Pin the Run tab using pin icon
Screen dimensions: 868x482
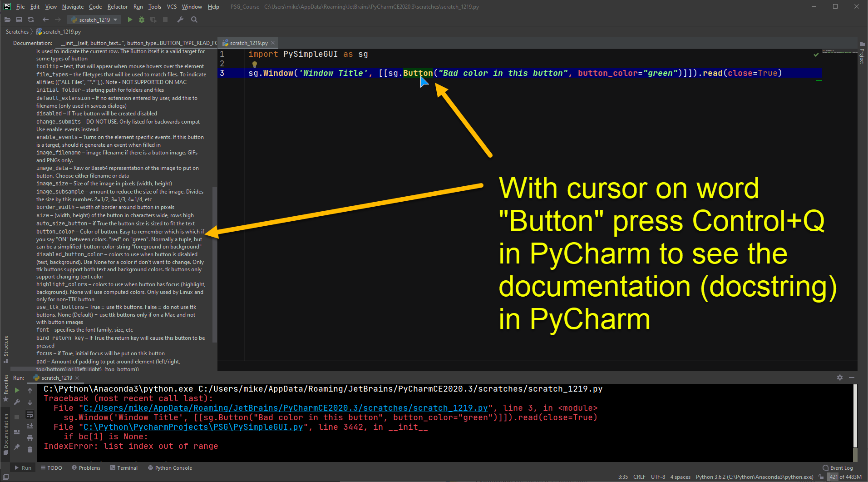(17, 447)
